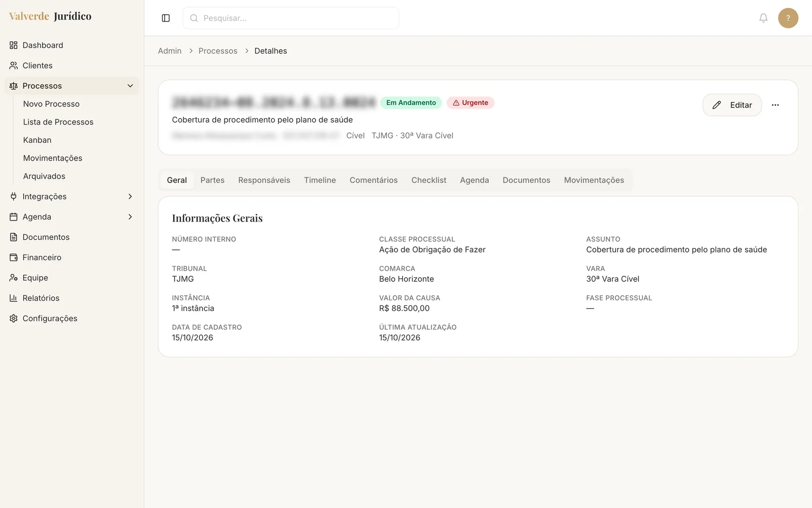Select the Timeline tab
This screenshot has height=508, width=812.
[320, 180]
